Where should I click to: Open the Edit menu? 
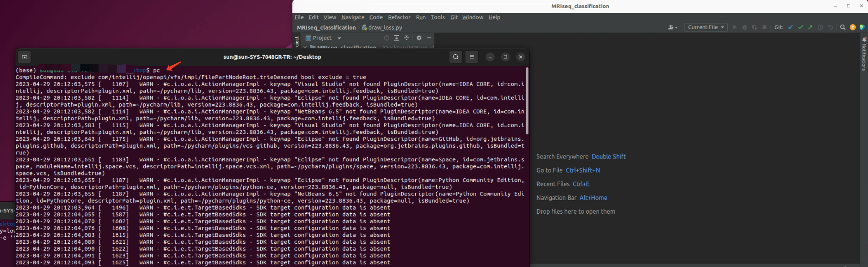point(314,17)
